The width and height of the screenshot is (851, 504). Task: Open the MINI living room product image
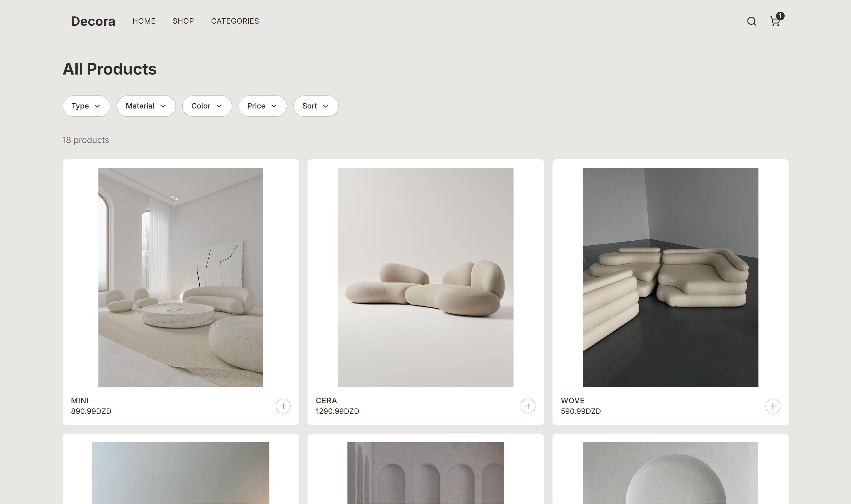180,277
